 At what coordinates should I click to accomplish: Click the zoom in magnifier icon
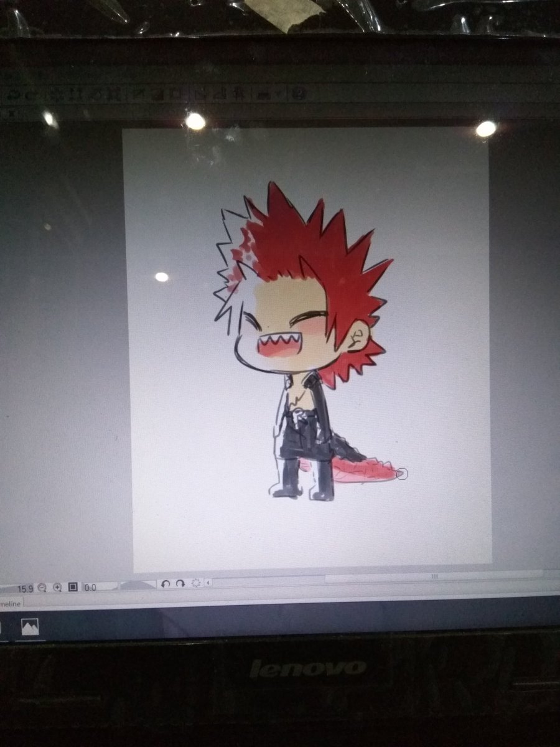coord(57,587)
